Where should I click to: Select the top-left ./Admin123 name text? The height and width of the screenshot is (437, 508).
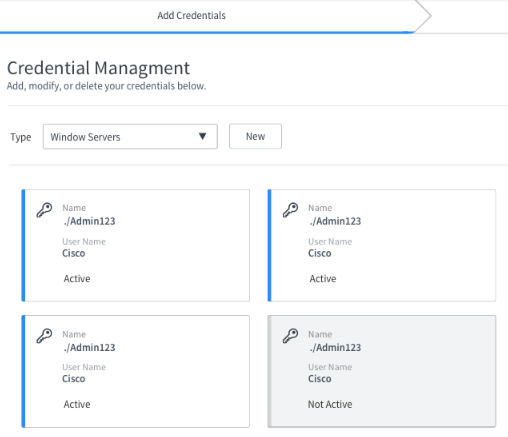point(89,221)
